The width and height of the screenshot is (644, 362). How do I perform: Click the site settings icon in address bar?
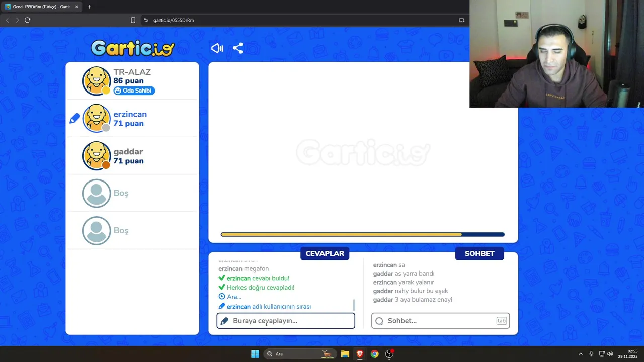pyautogui.click(x=146, y=20)
